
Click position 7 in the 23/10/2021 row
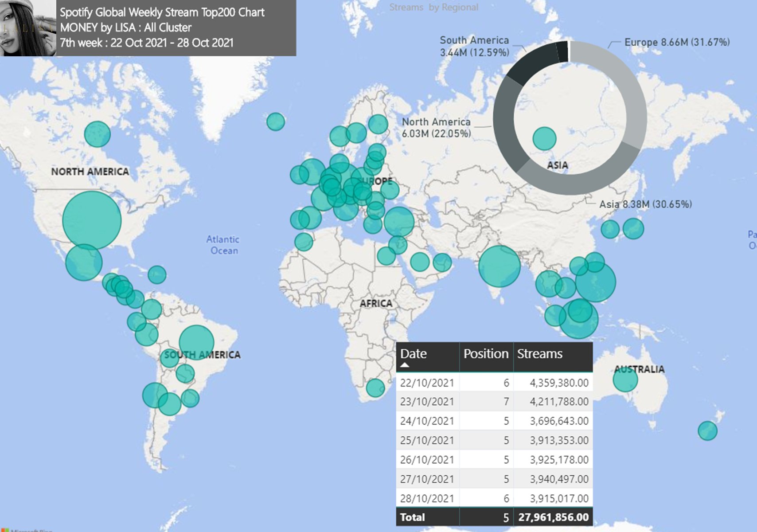click(x=506, y=402)
